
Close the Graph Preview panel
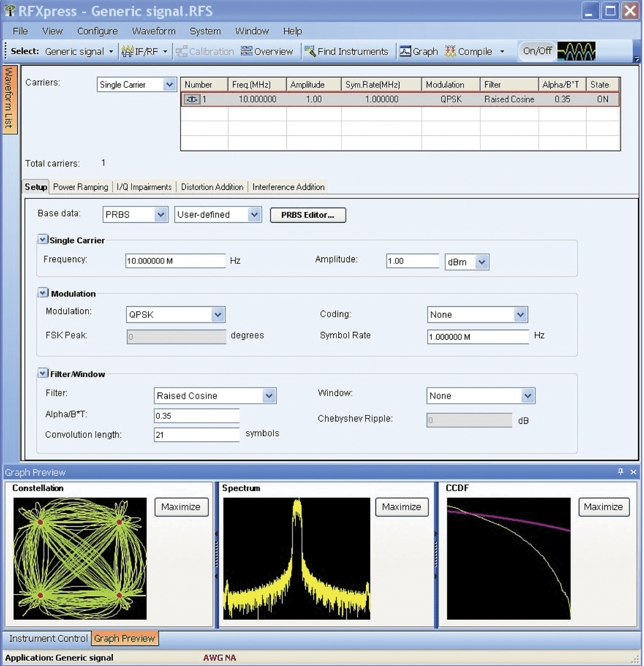pyautogui.click(x=633, y=472)
